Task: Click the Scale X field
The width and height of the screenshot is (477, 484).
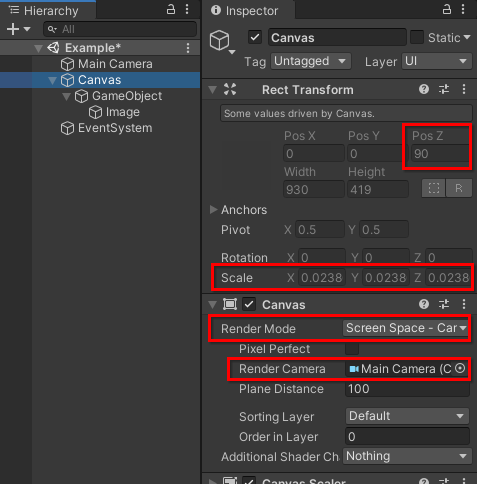Action: (322, 278)
